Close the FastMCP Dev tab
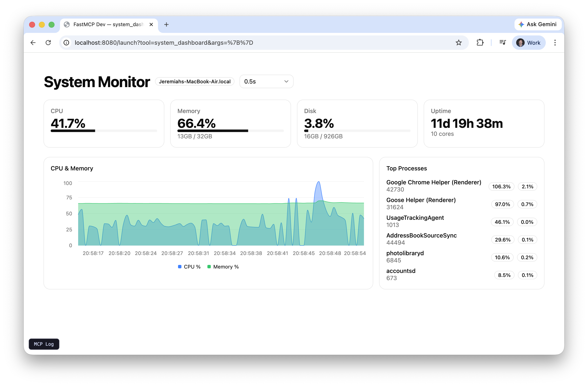 click(151, 24)
